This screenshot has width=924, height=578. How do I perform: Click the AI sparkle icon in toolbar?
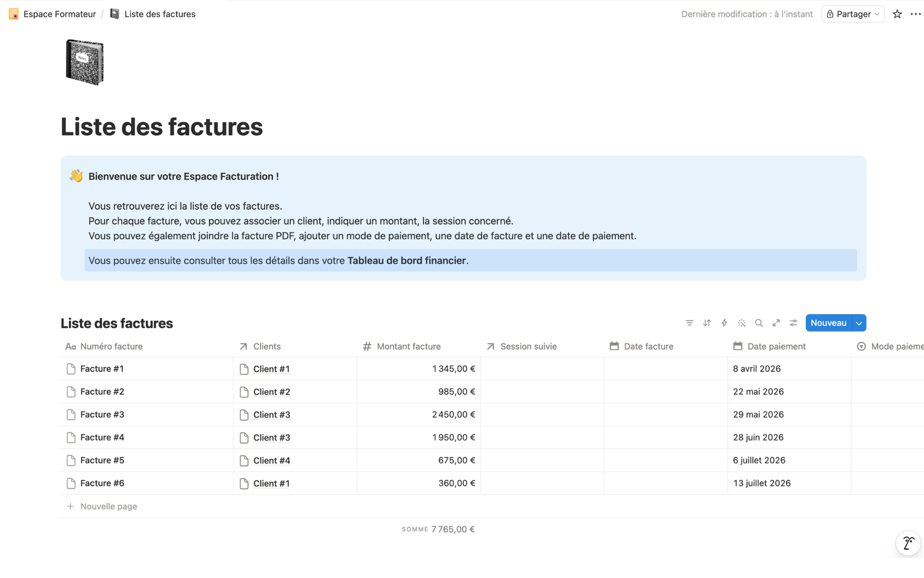742,323
